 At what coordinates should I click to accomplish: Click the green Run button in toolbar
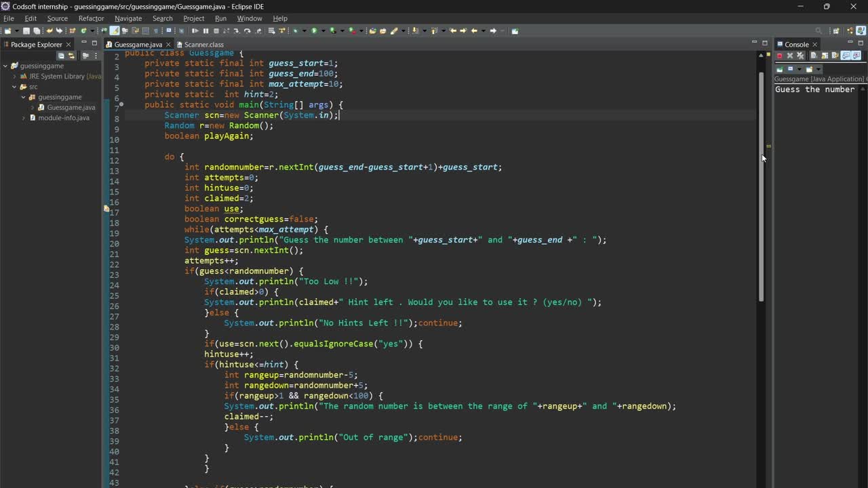tap(314, 30)
